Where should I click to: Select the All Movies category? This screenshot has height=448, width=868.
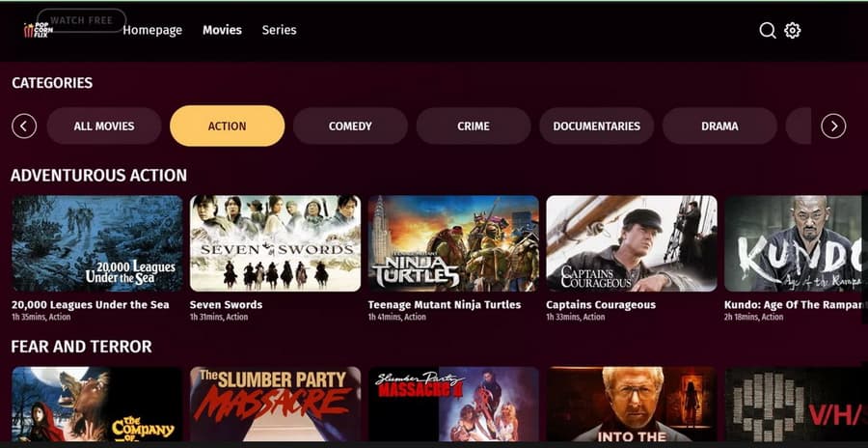[104, 126]
